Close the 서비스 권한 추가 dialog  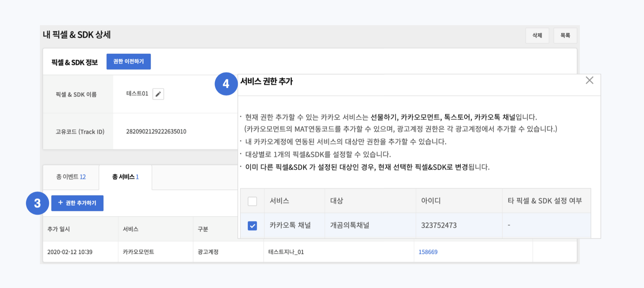coord(590,80)
